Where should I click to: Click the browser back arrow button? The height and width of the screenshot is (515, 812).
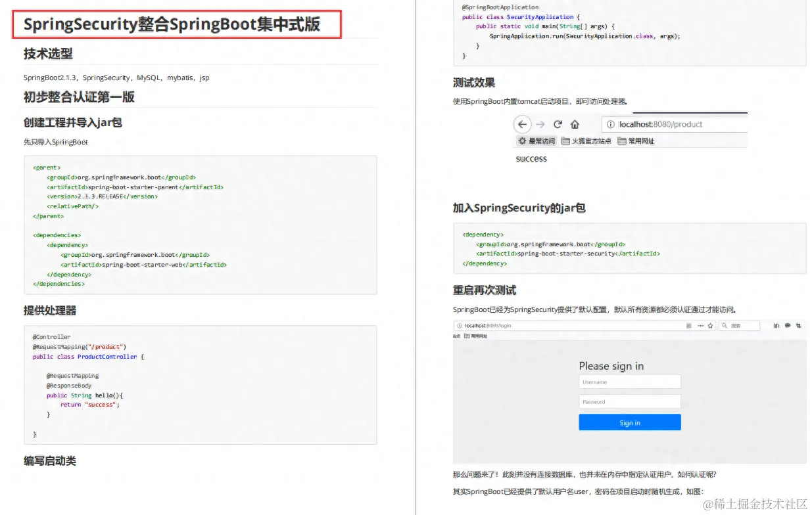[x=522, y=124]
